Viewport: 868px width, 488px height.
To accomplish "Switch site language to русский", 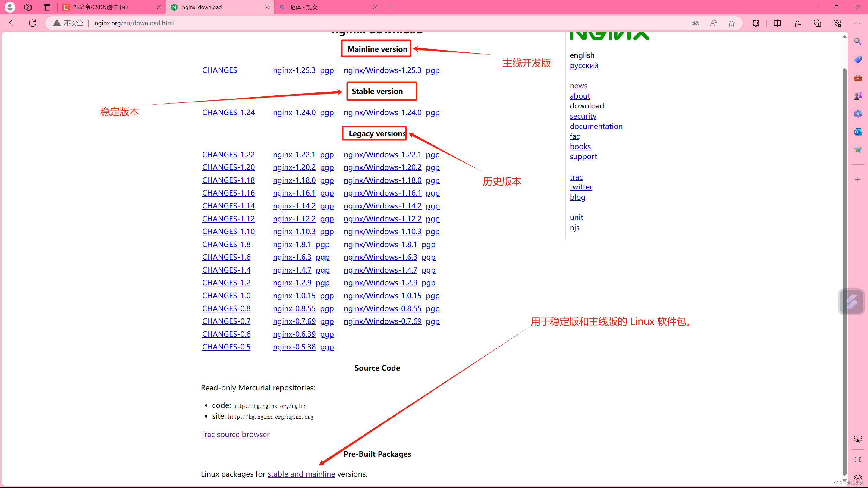I will click(x=584, y=66).
